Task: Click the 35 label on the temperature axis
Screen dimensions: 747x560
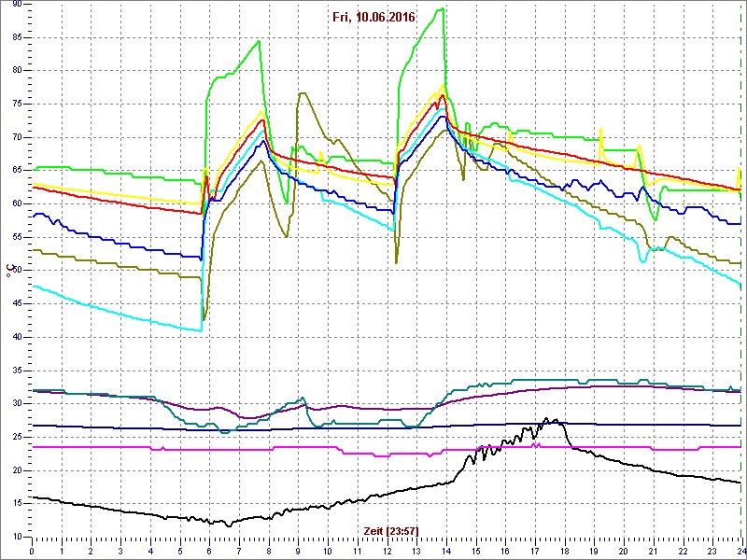Action: [17, 371]
